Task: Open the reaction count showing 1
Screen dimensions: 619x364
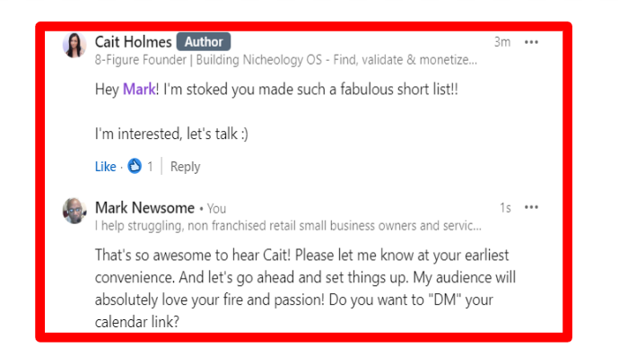Action: 150,167
